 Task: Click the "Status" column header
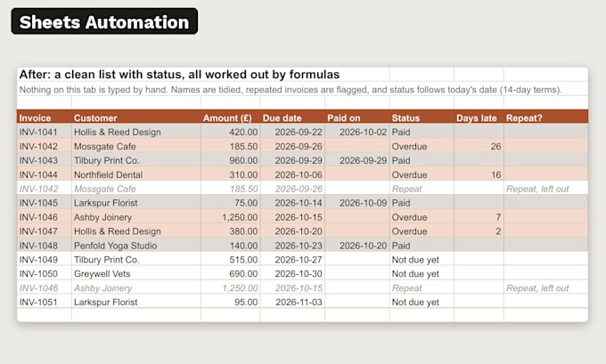(405, 118)
